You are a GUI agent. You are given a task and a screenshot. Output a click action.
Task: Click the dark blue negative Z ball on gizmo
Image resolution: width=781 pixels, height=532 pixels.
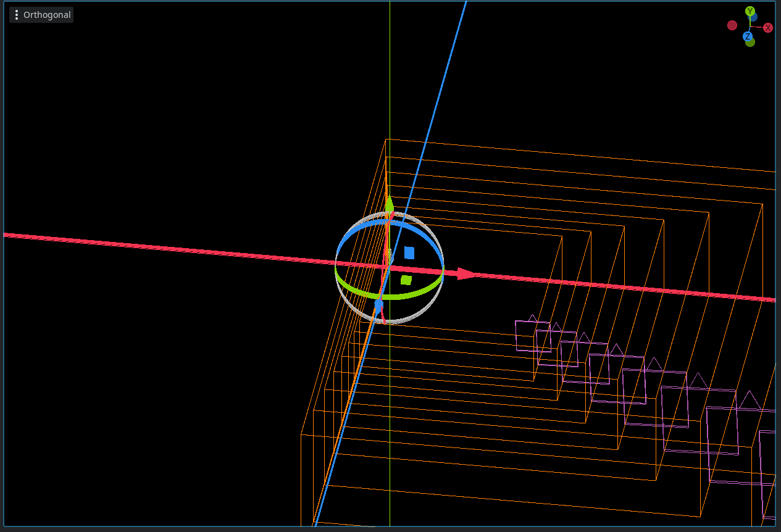coord(753,17)
